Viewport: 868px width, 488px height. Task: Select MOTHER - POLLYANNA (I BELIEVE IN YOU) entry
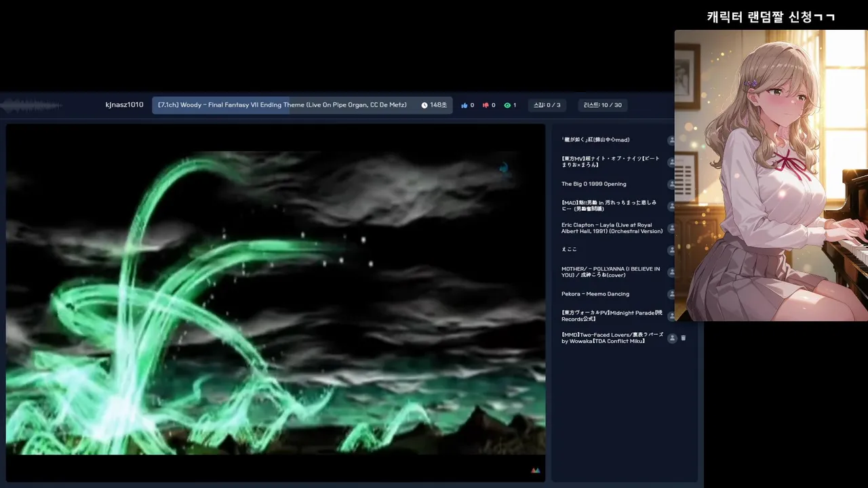pos(610,272)
